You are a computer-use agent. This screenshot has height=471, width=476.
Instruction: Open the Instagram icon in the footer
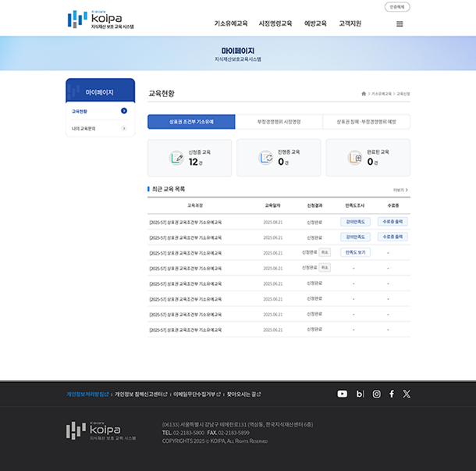click(x=376, y=394)
